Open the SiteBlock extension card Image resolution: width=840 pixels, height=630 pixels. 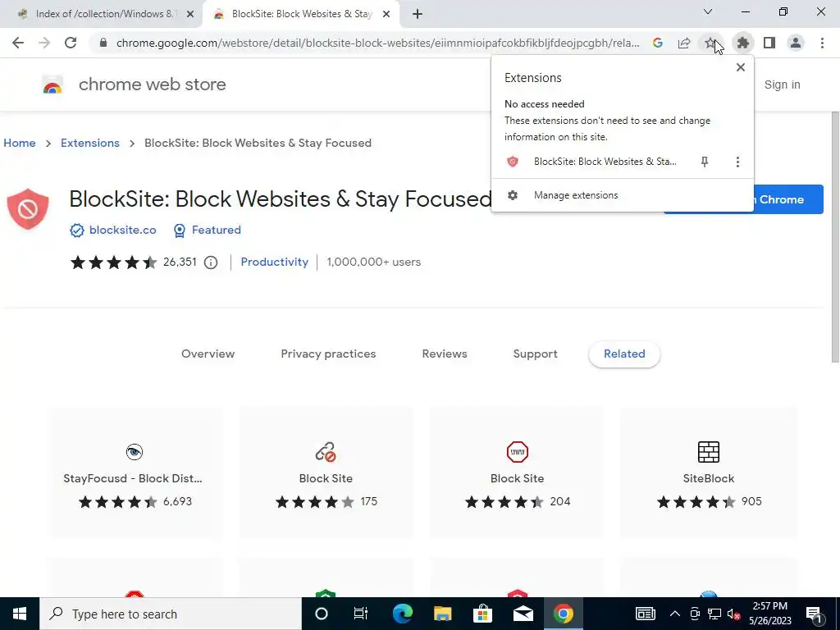(x=708, y=473)
